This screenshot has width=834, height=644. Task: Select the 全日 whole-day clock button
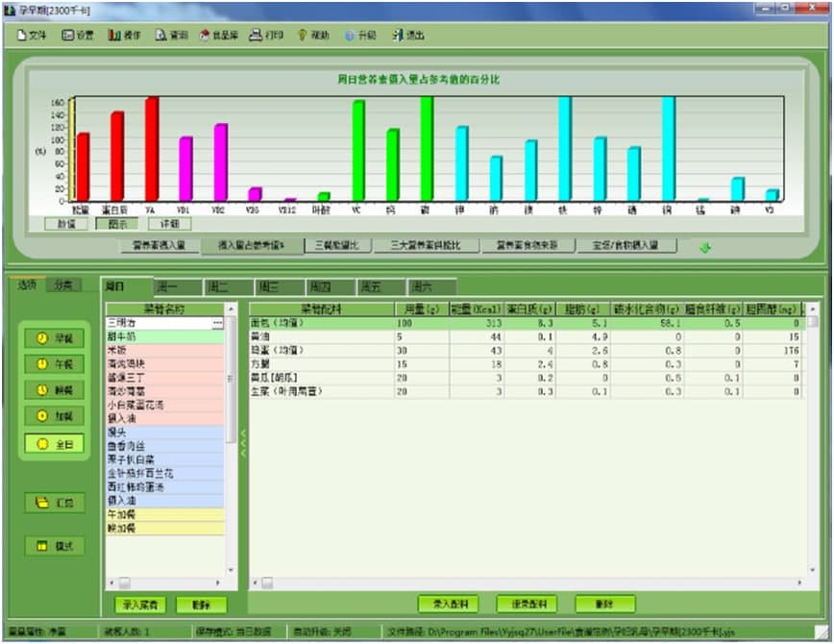coord(54,444)
